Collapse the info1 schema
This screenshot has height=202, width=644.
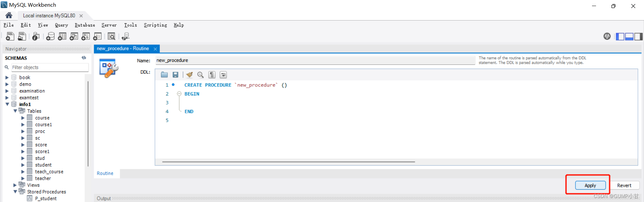pos(7,104)
